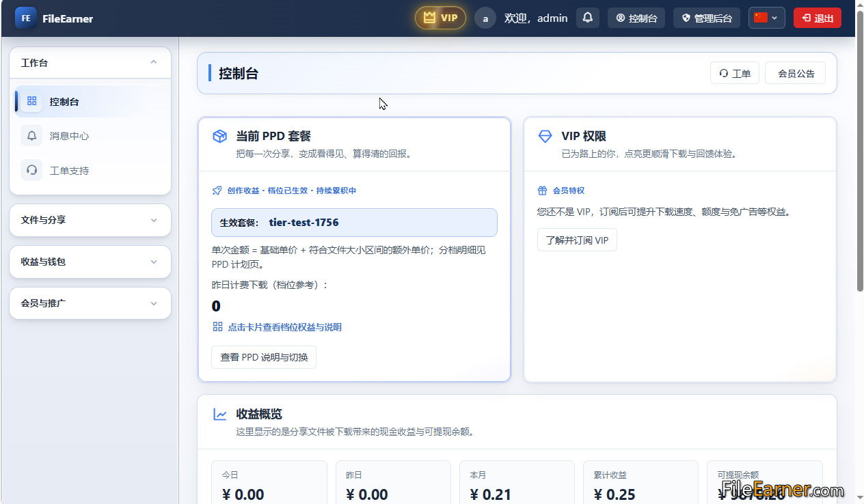
Task: Click the notification bell icon in header
Action: coord(588,18)
